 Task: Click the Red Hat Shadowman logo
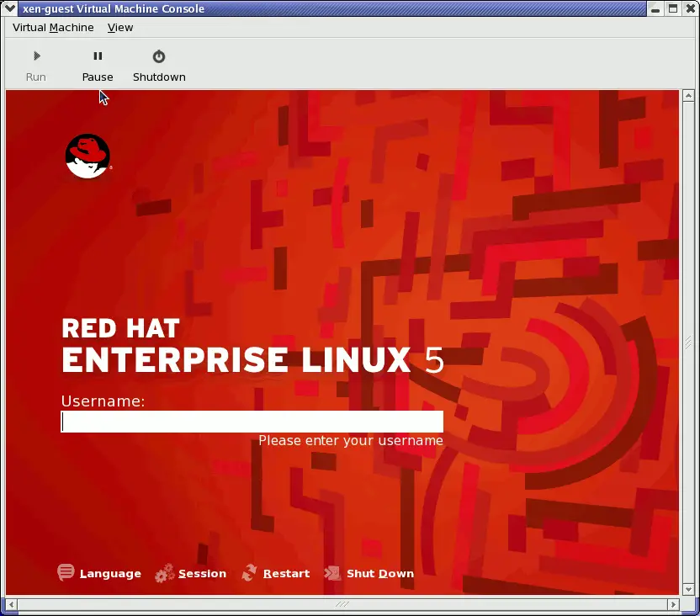point(87,156)
